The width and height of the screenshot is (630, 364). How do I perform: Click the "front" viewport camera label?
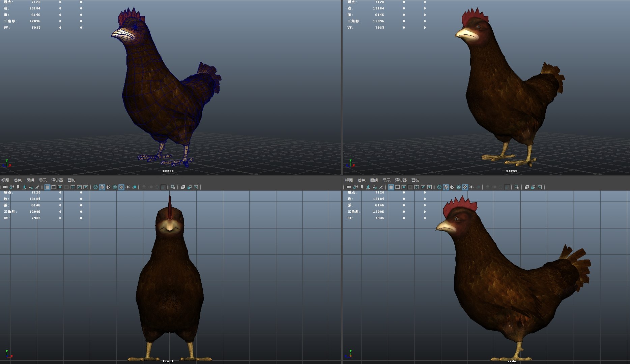click(168, 361)
